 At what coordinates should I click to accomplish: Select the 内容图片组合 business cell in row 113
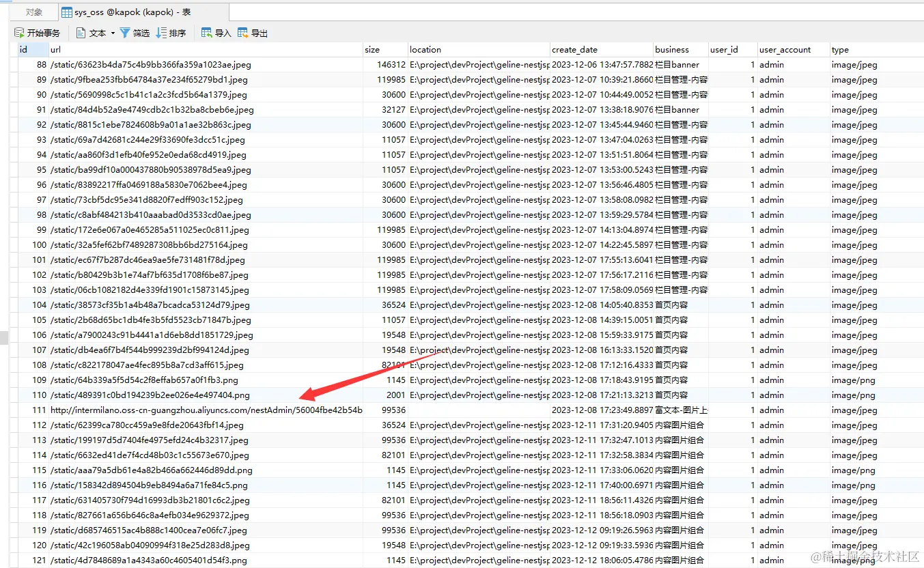[x=681, y=440]
